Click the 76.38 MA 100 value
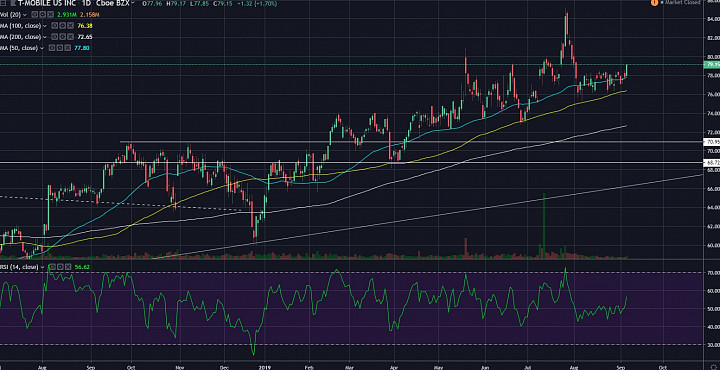The width and height of the screenshot is (720, 370). point(85,26)
